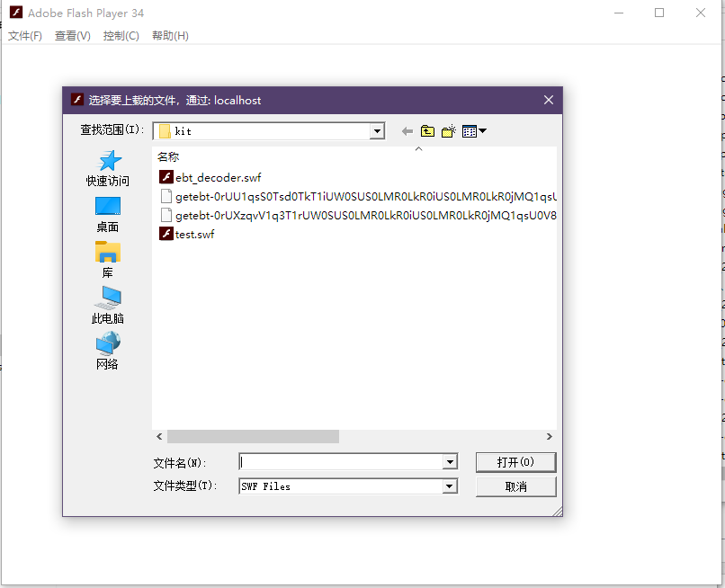This screenshot has width=725, height=588.
Task: Jump to Desktop (桌面) location
Action: [108, 215]
